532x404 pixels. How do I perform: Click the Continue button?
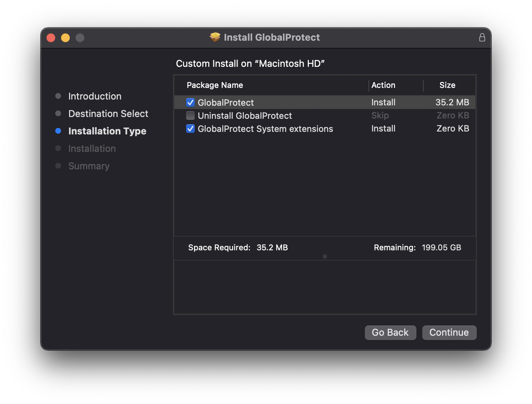pos(449,332)
